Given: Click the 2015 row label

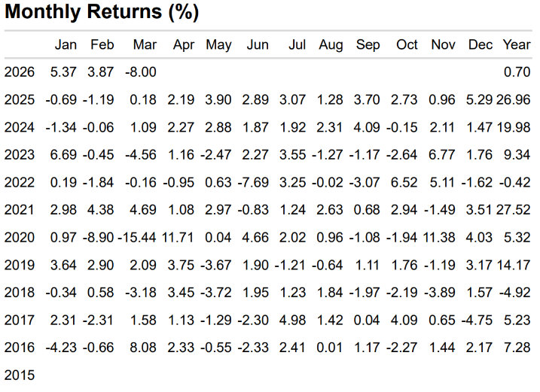Looking at the screenshot, I should click(19, 374).
